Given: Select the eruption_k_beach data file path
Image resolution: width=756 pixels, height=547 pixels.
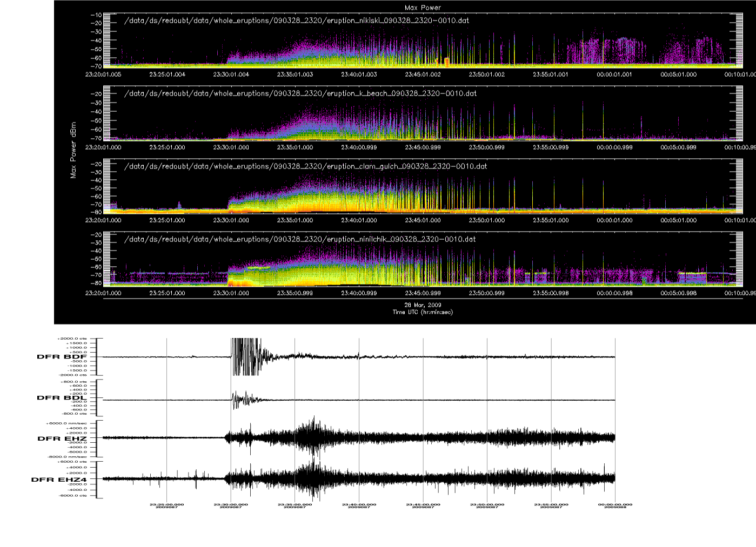Looking at the screenshot, I should (x=300, y=93).
